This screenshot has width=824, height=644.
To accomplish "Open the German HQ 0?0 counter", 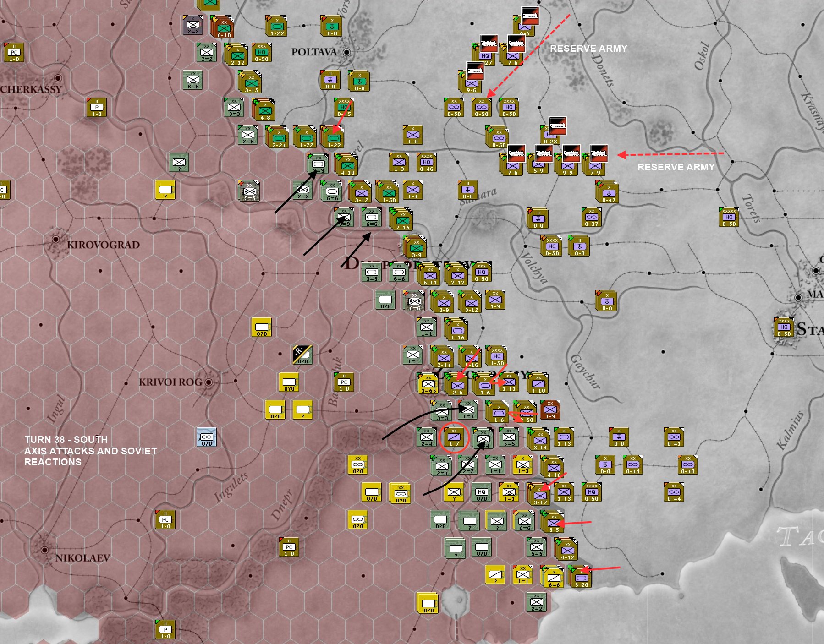I will pyautogui.click(x=482, y=492).
